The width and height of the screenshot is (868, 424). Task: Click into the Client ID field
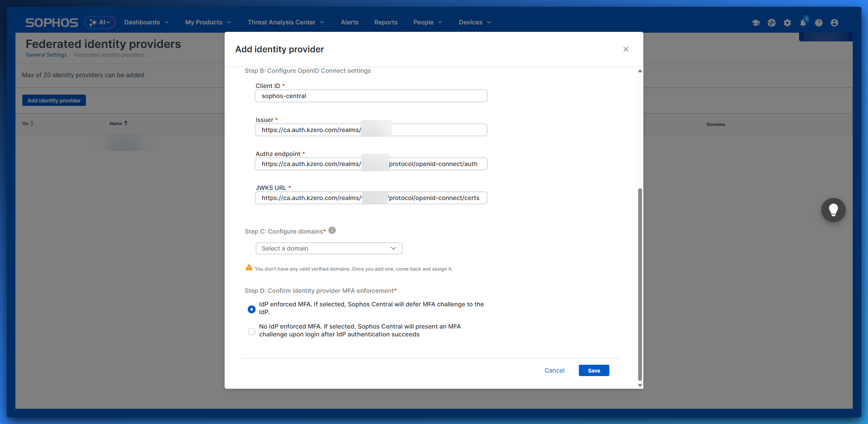371,96
